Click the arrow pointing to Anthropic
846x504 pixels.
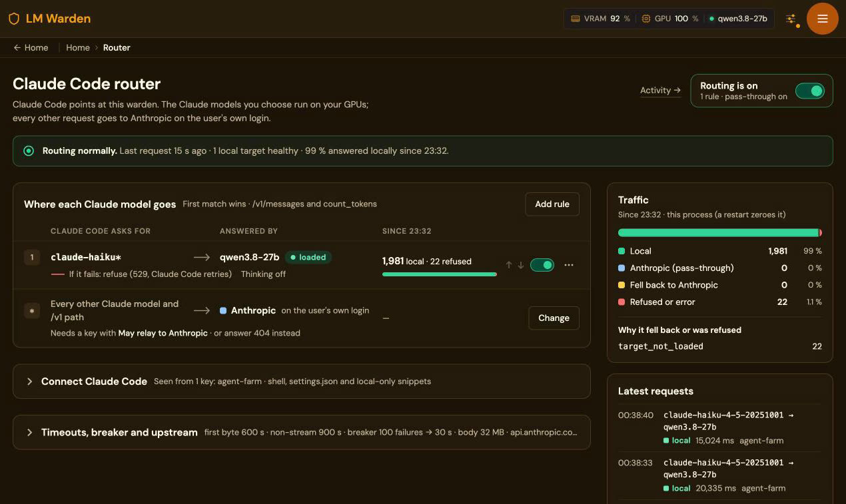coord(202,310)
